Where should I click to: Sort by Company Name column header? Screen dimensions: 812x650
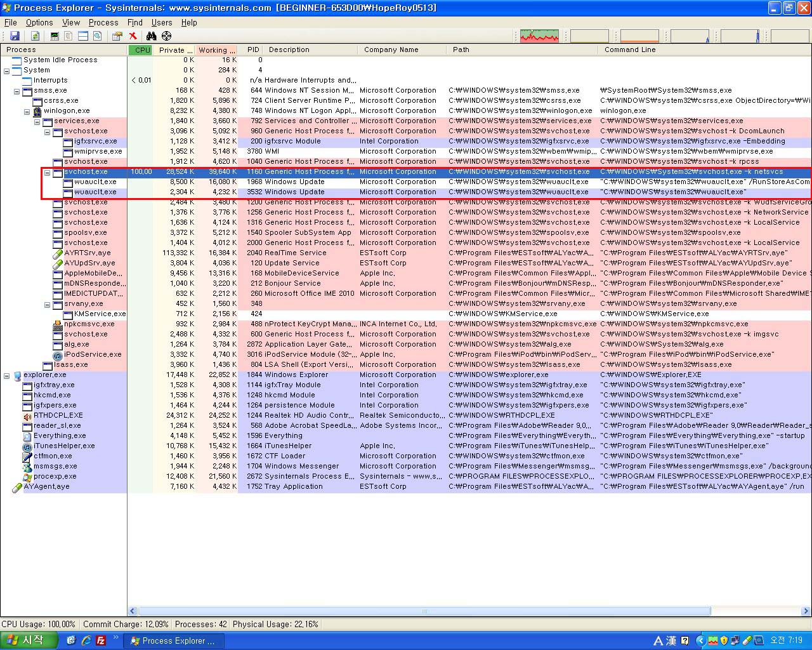point(402,50)
